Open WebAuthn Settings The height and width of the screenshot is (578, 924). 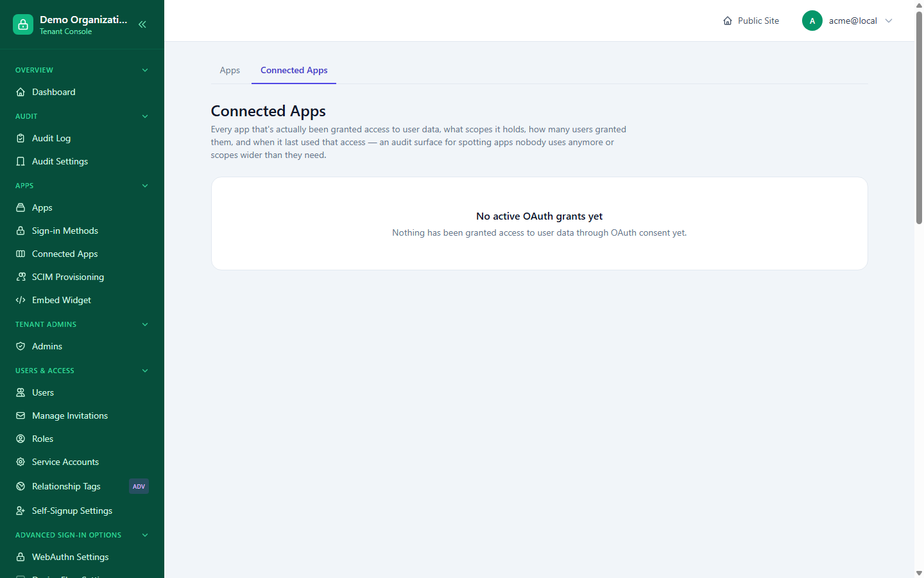[x=82, y=557]
